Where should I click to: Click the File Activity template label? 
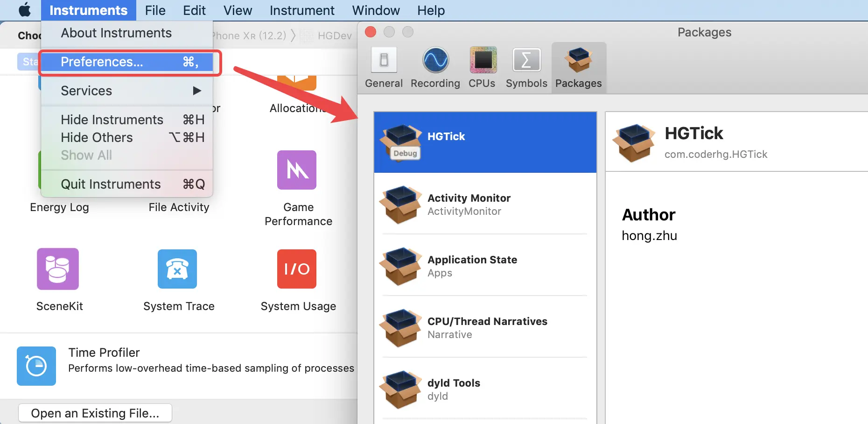coord(179,207)
